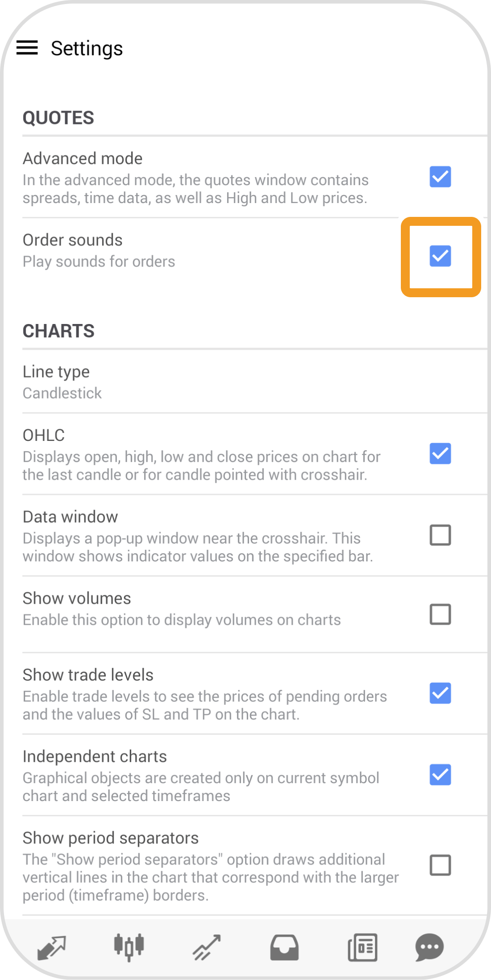Turn off the OHLC checkbox
This screenshot has height=980, width=491.
[440, 453]
